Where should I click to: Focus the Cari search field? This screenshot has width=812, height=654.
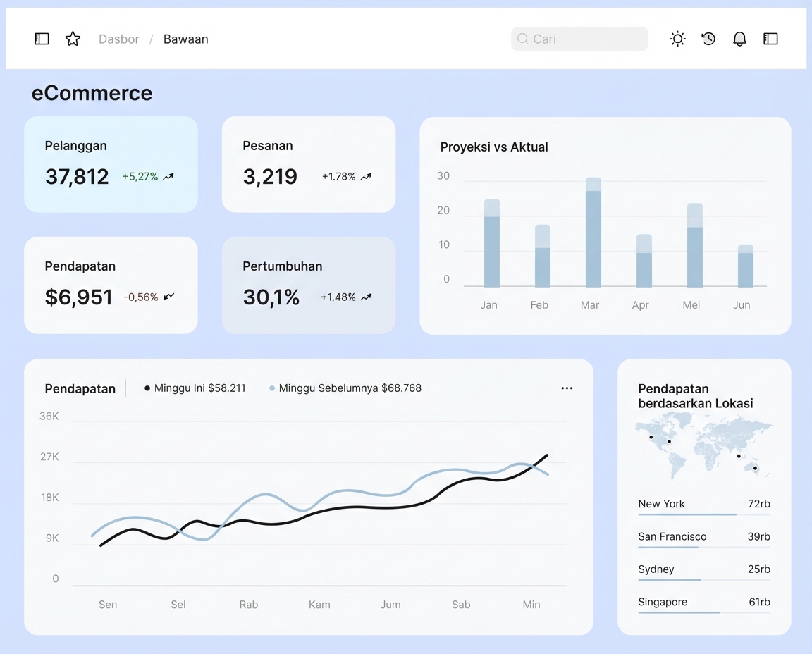(579, 39)
